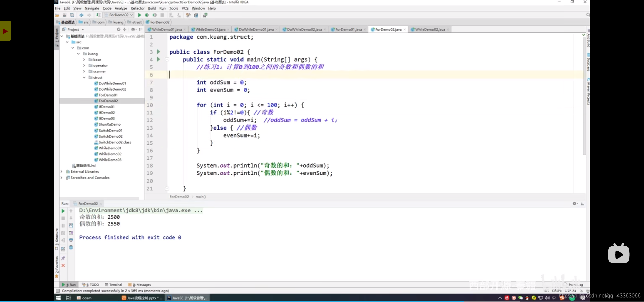Run ForDemo02 with the green toolbar arrow
Screen dimensions: 644x302
[x=140, y=15]
